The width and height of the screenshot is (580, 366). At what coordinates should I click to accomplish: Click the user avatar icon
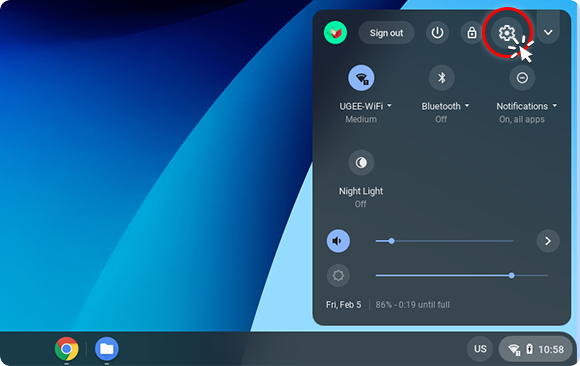click(335, 33)
